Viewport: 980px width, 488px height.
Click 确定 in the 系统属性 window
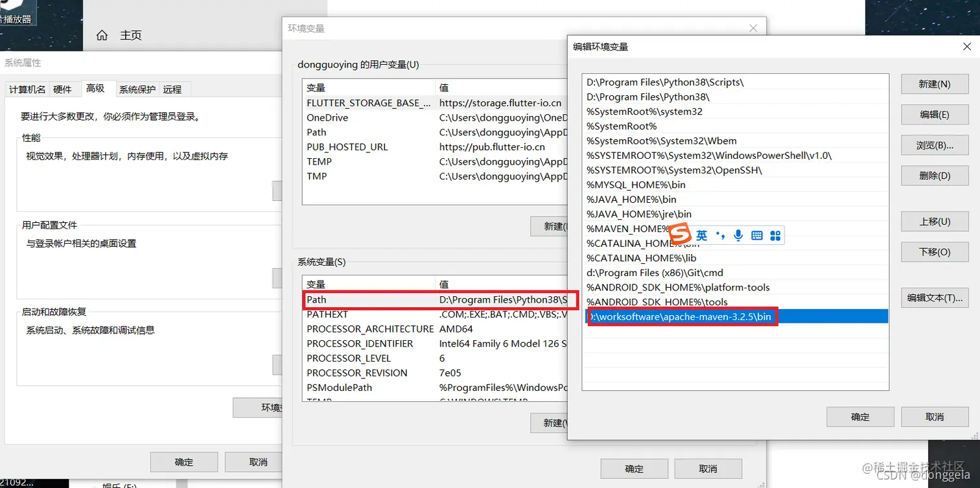point(184,462)
